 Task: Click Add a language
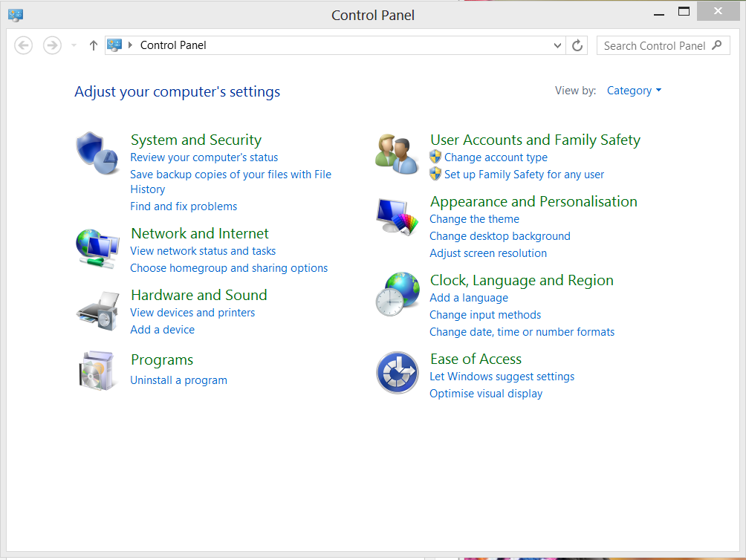(x=469, y=298)
